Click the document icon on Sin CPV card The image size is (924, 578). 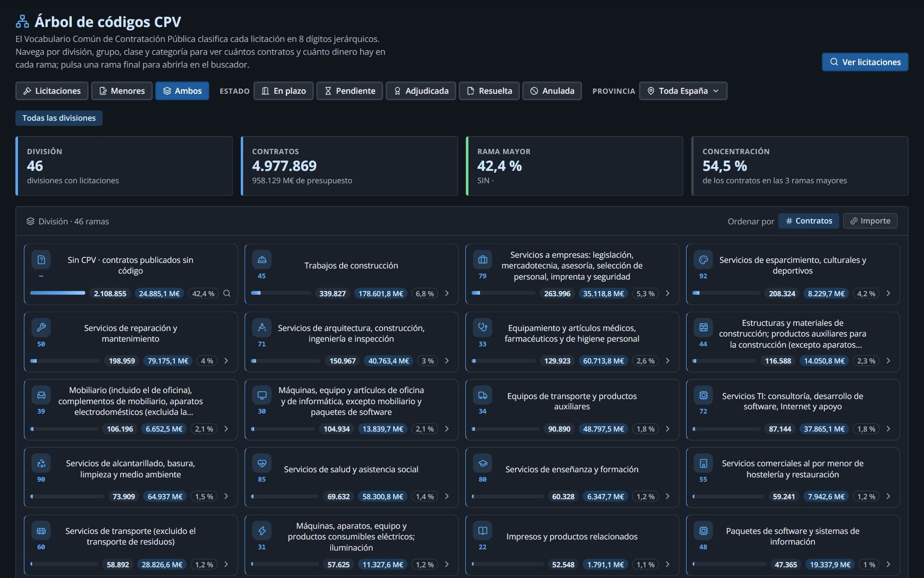pos(41,259)
